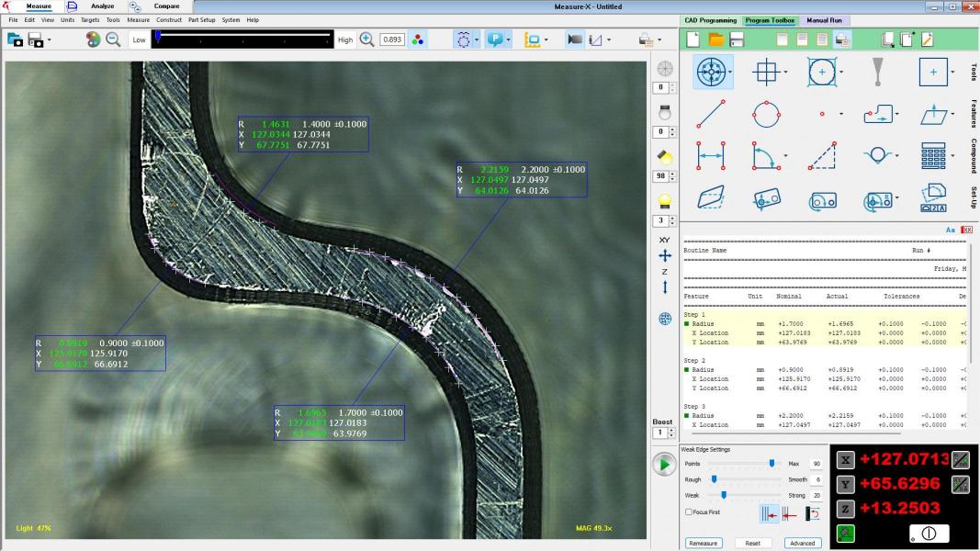The width and height of the screenshot is (980, 551).
Task: Open dropdown beside the save image icon
Action: (x=50, y=40)
